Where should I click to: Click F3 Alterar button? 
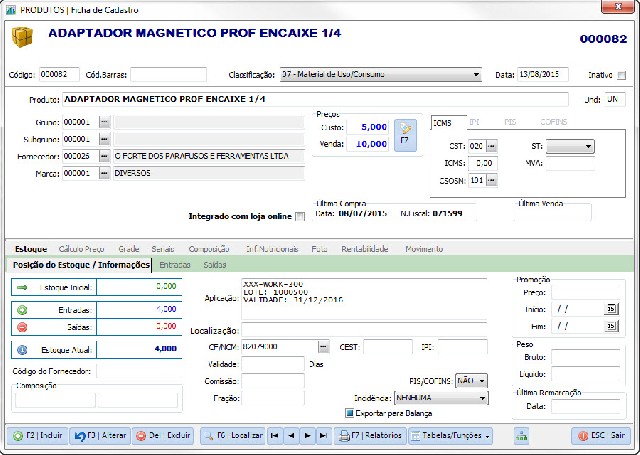click(x=100, y=436)
